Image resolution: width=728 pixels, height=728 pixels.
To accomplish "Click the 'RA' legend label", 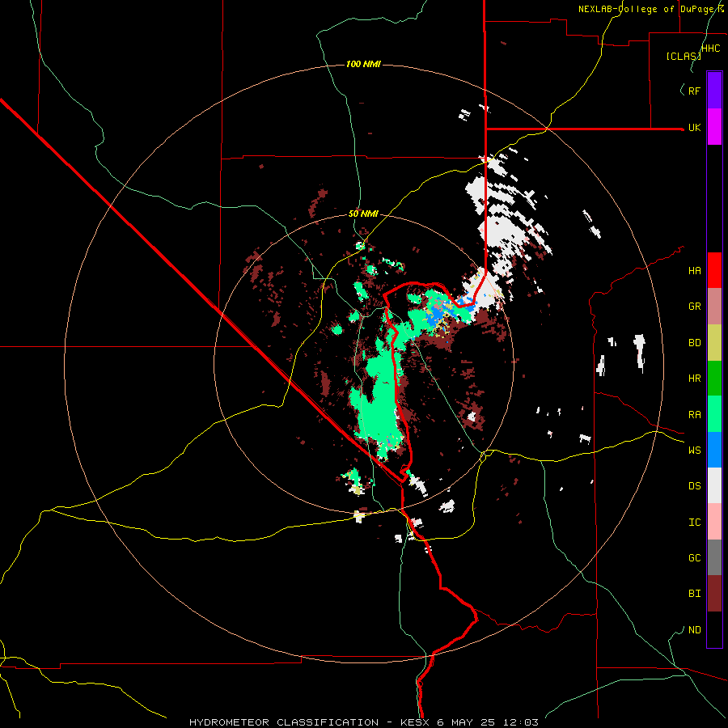I will pos(694,414).
